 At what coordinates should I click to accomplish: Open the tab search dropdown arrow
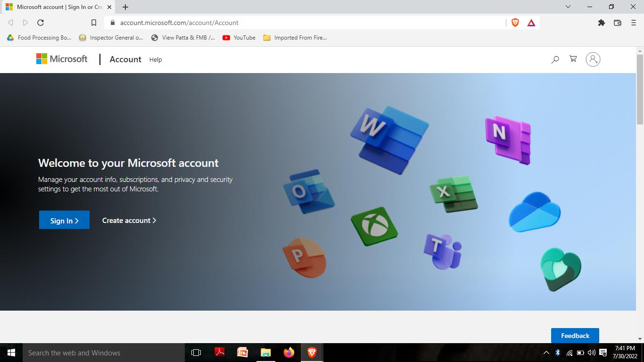568,7
